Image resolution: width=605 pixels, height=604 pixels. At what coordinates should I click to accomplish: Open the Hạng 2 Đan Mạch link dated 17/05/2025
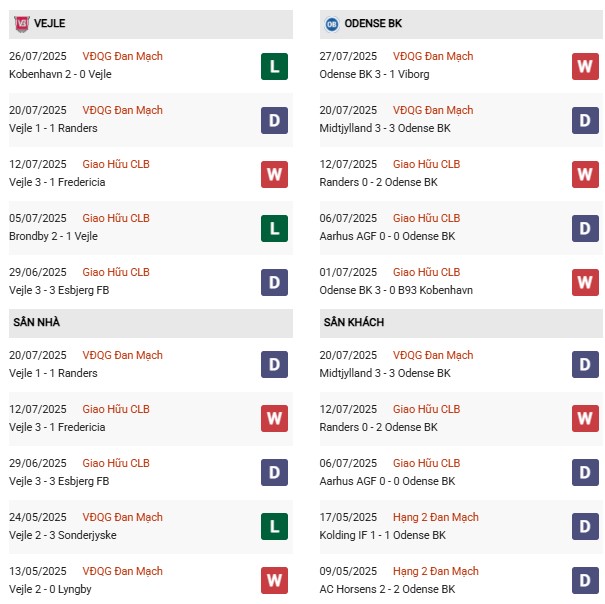click(435, 518)
